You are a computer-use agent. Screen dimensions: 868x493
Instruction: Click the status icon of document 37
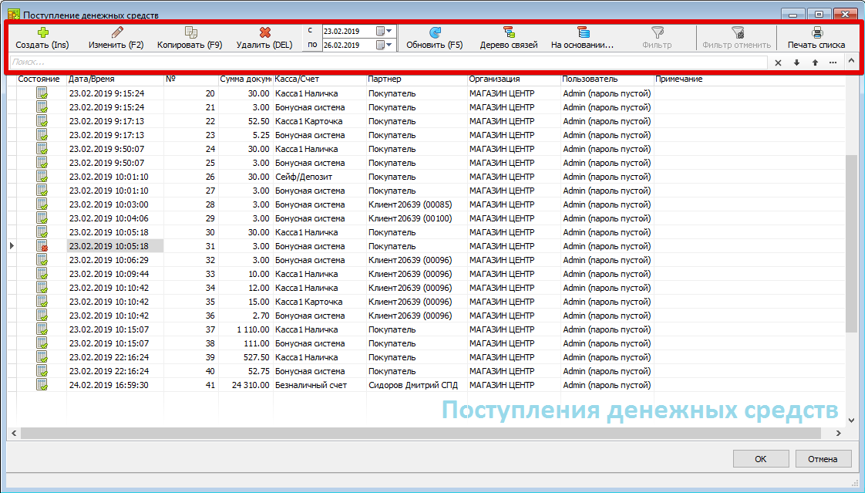[x=42, y=329]
